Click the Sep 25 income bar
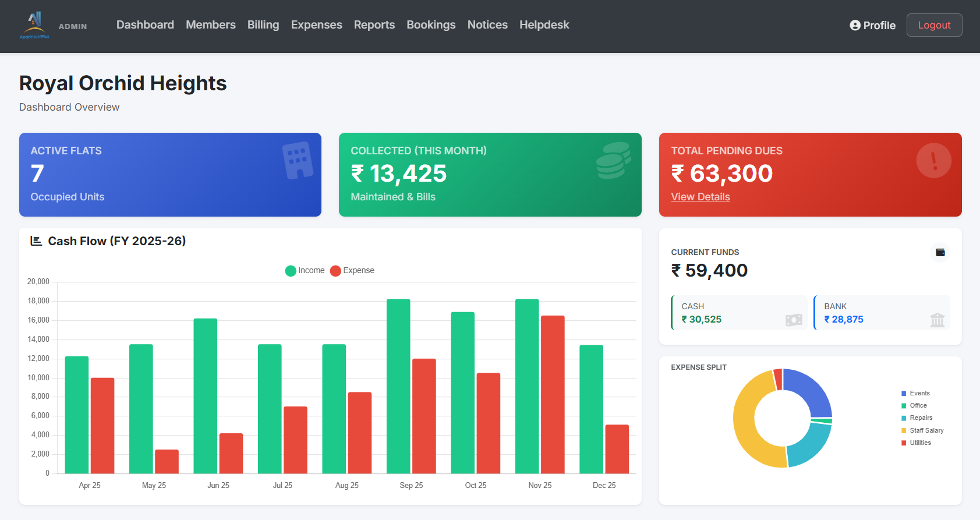Image resolution: width=980 pixels, height=520 pixels. (398, 386)
